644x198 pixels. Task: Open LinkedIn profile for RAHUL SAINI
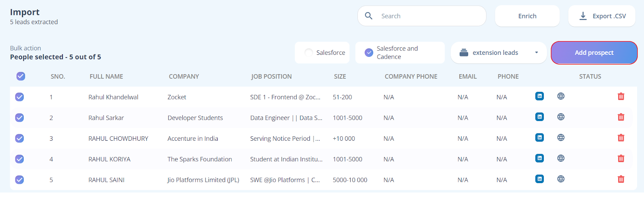click(539, 179)
